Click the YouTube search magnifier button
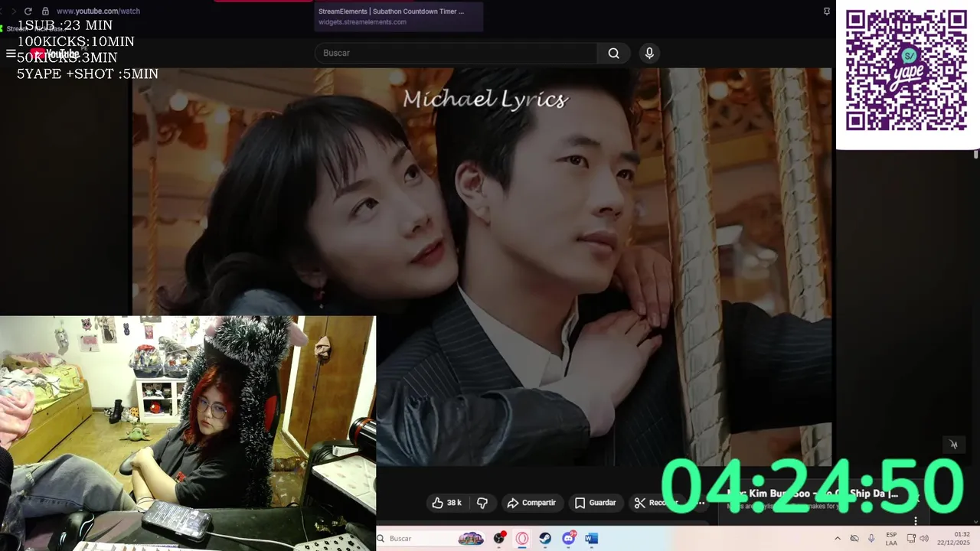980x551 pixels. tap(613, 53)
